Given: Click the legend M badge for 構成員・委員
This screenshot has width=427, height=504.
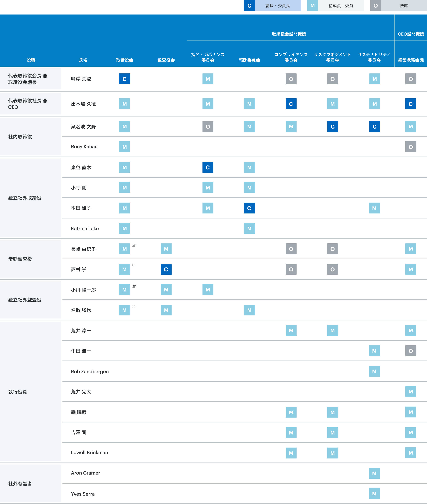Looking at the screenshot, I should coord(313,6).
